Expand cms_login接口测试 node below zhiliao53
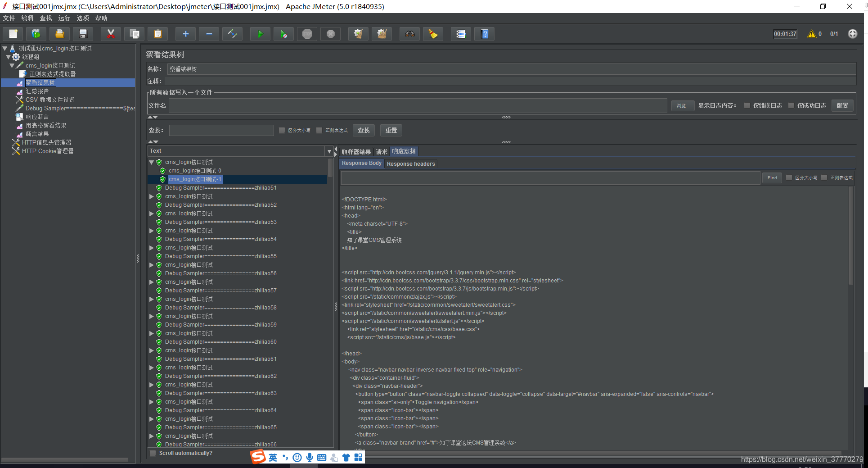Image resolution: width=868 pixels, height=468 pixels. tap(152, 231)
